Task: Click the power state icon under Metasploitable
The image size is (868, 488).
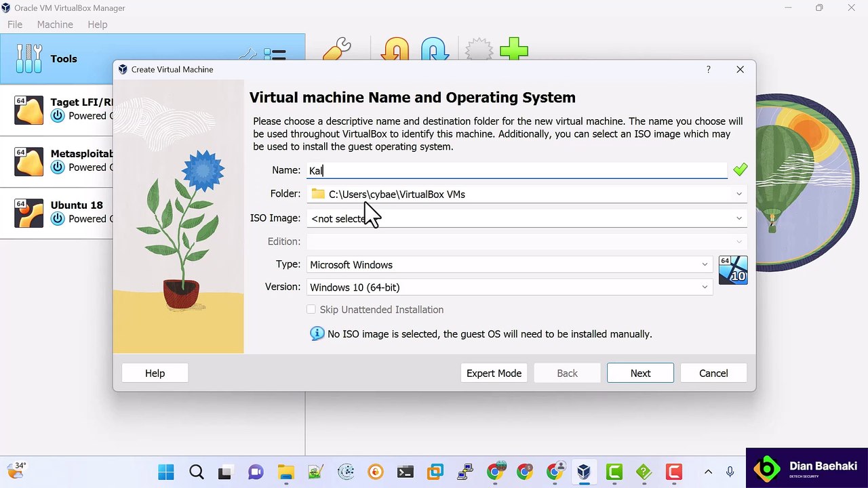Action: 58,167
